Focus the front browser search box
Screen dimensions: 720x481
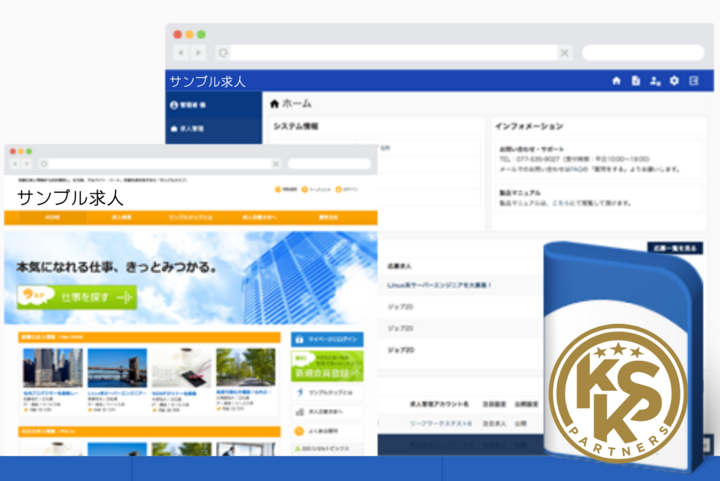point(329,164)
